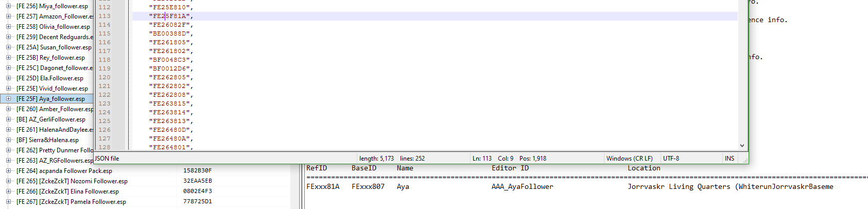Select [FE 25F] Aya_follower.esp row
868x209 pixels.
[x=50, y=99]
